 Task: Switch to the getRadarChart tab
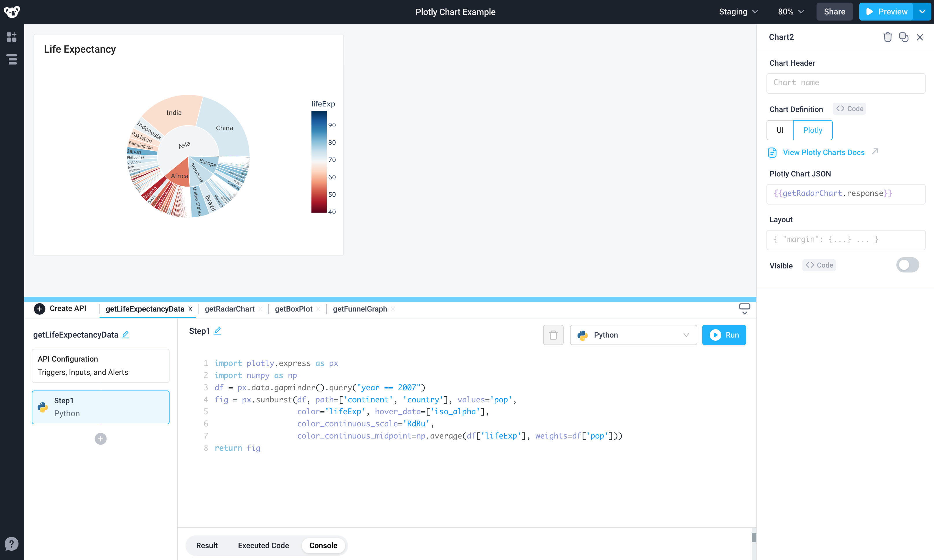(229, 309)
